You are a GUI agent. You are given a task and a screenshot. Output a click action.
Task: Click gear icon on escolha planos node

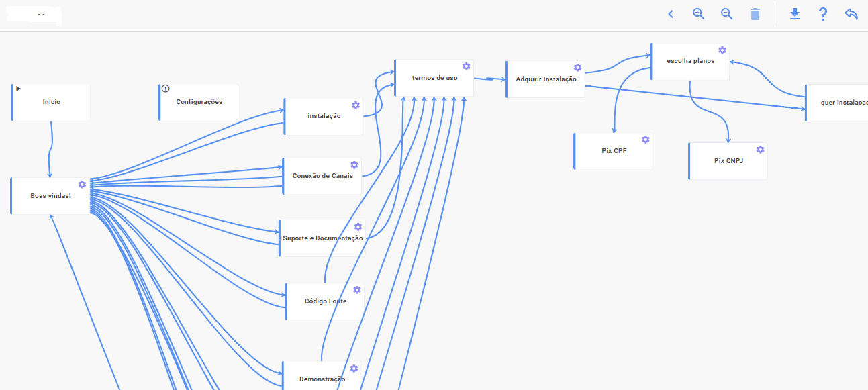point(722,50)
